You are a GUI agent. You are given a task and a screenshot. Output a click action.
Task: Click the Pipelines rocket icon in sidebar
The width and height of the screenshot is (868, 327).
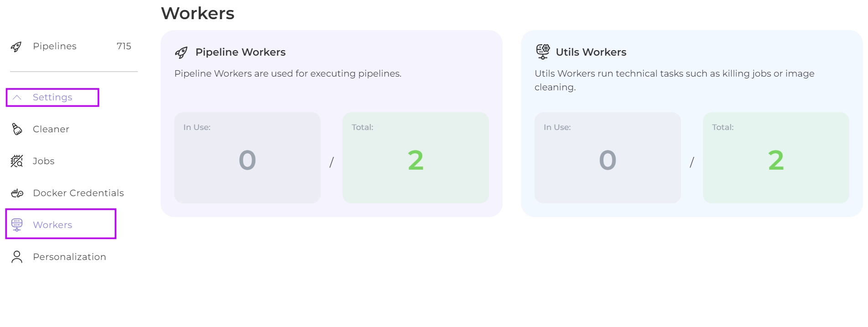point(16,47)
